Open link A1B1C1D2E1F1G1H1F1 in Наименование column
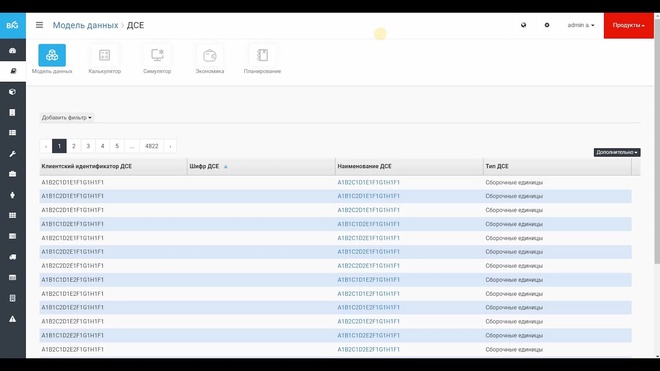 pyautogui.click(x=368, y=224)
